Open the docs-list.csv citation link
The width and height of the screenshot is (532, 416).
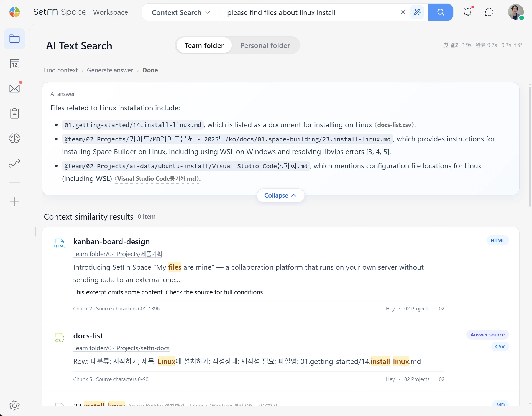coord(394,125)
